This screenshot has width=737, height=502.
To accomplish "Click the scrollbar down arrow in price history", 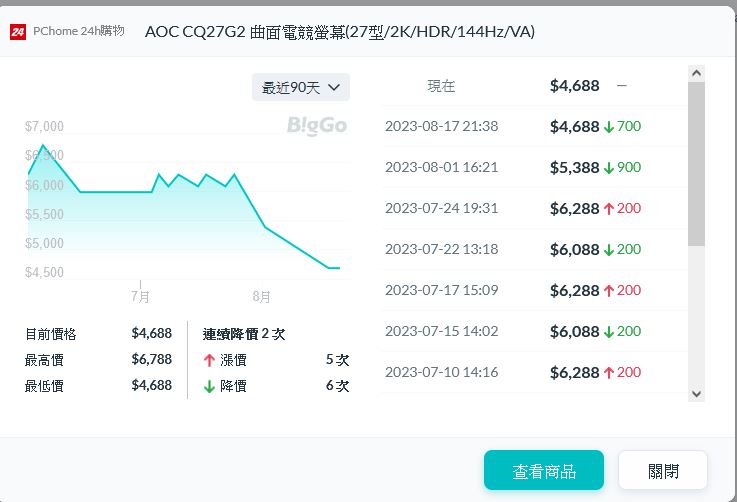I will click(697, 394).
